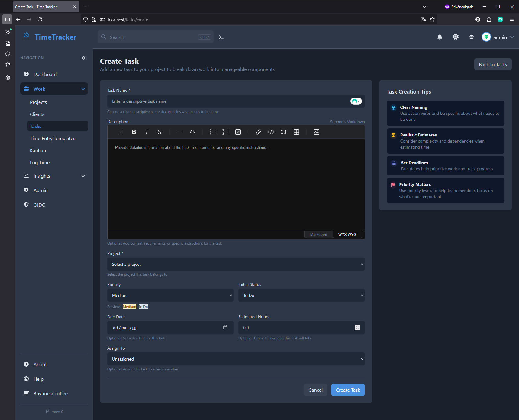Change Priority using the Medium dropdown
The height and width of the screenshot is (420, 519).
coord(170,295)
